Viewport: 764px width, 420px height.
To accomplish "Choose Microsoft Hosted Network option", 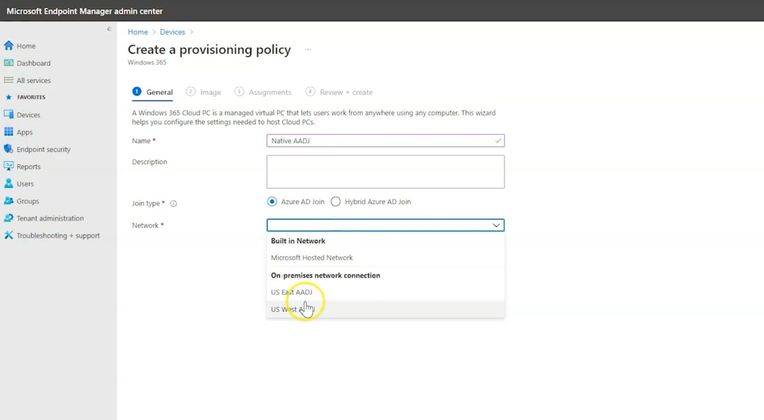I will point(385,258).
